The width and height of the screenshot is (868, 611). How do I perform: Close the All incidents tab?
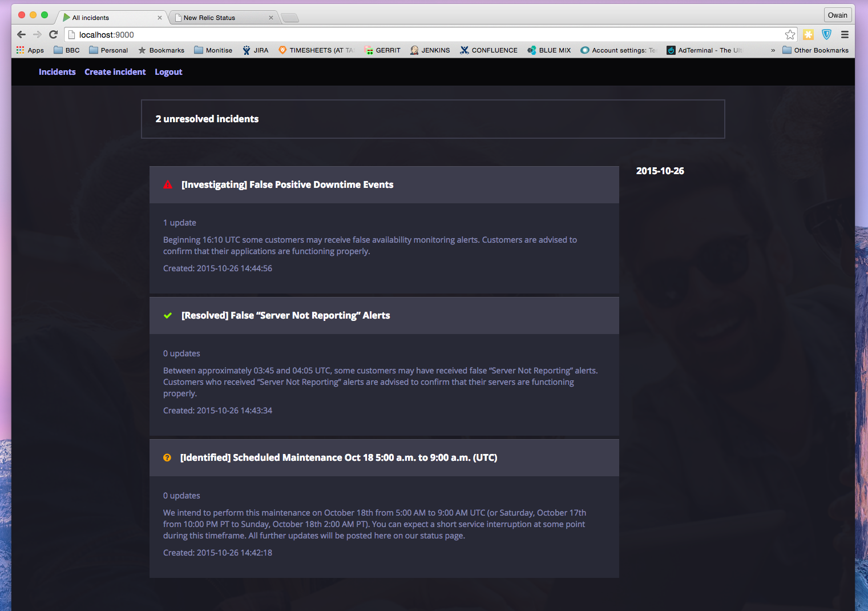click(x=160, y=18)
